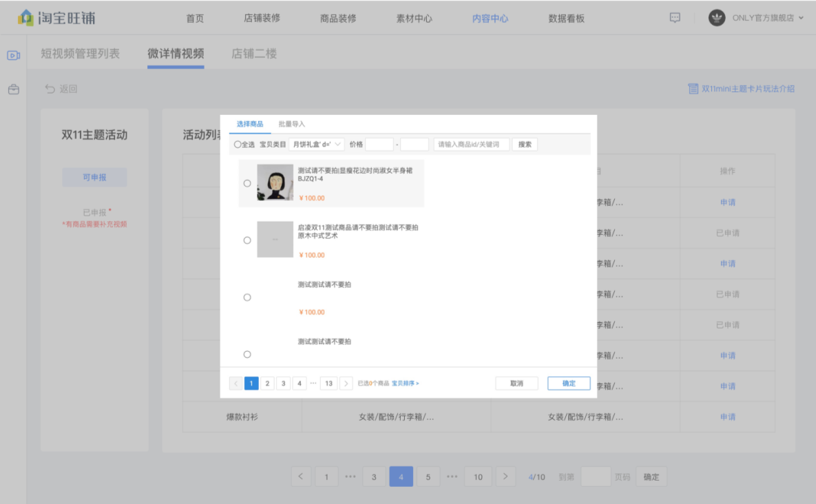Viewport: 816px width, 504px height.
Task: Click the product keyword search input field
Action: point(471,145)
